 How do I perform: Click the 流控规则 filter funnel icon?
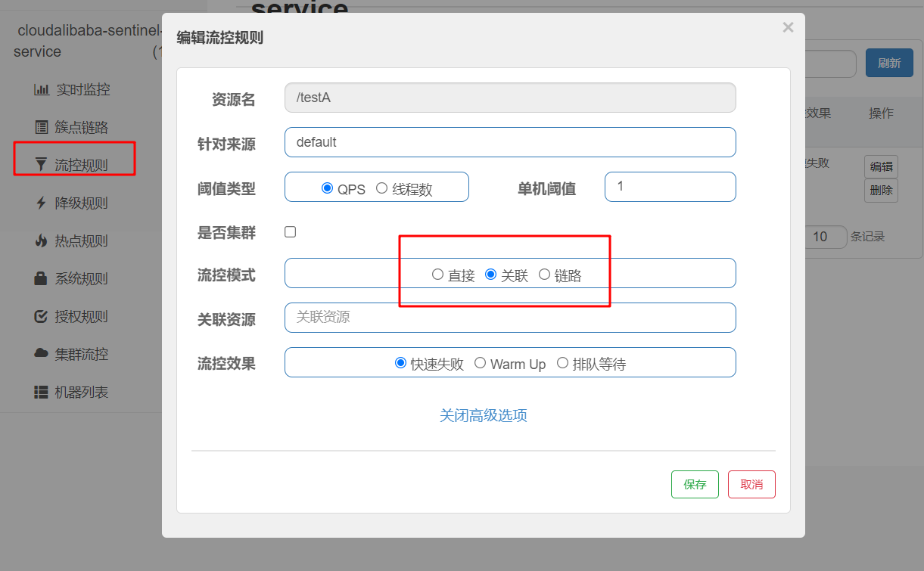point(42,165)
